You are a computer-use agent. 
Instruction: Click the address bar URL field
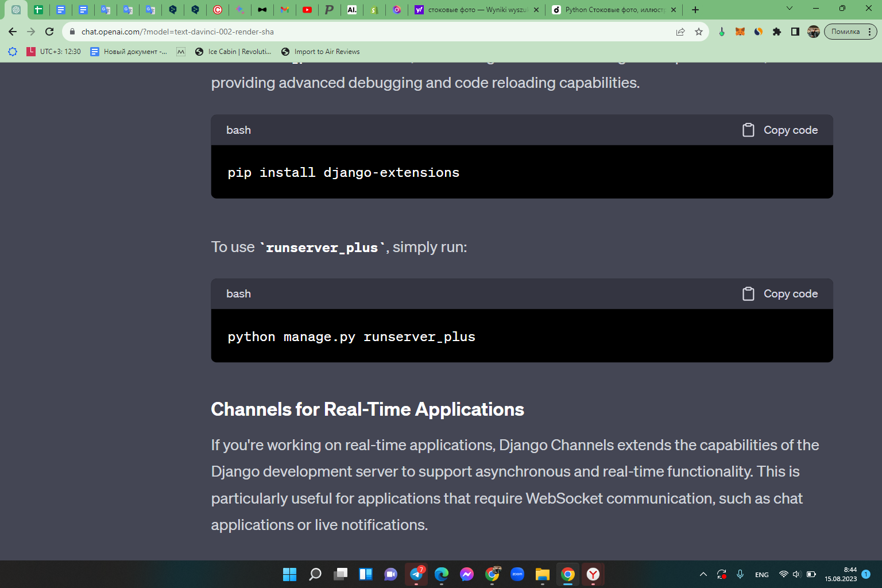[230, 32]
